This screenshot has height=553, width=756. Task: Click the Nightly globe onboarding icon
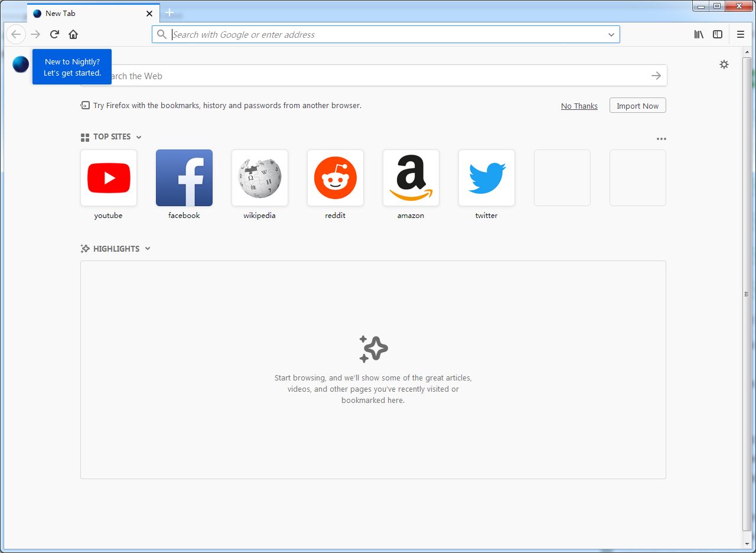coord(21,64)
